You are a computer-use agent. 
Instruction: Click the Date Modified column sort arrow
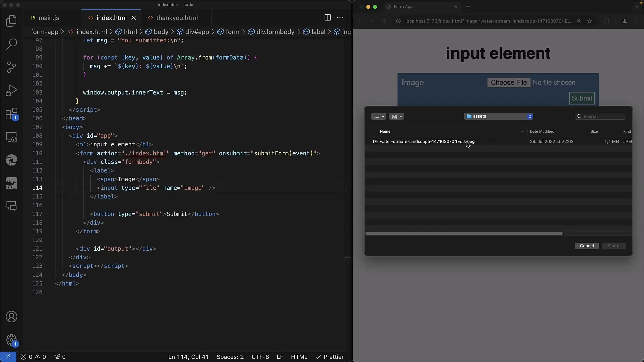click(523, 131)
